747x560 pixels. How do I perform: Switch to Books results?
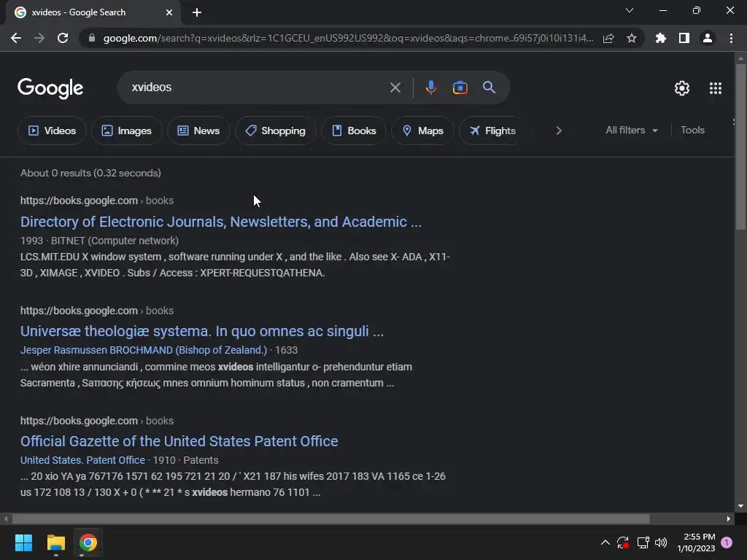point(354,131)
